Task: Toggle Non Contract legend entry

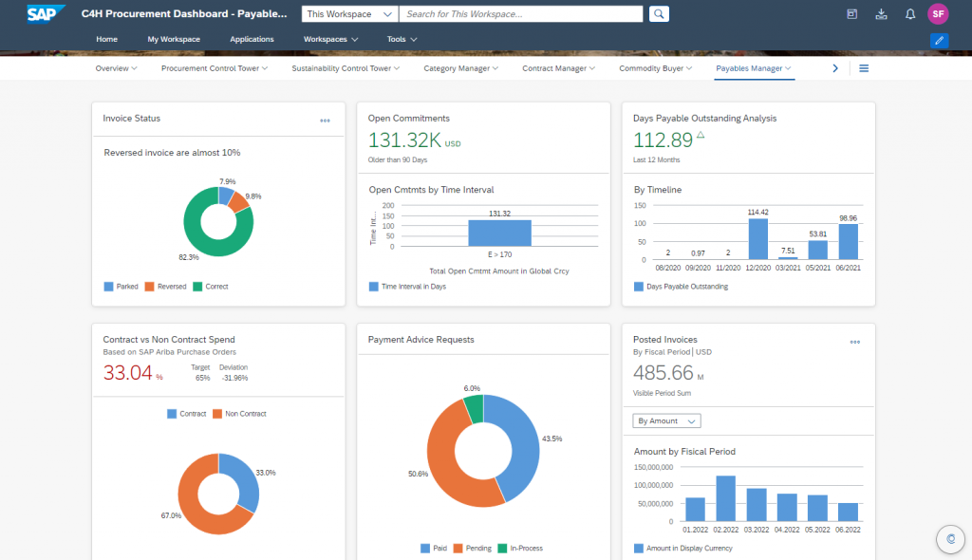Action: pos(238,414)
